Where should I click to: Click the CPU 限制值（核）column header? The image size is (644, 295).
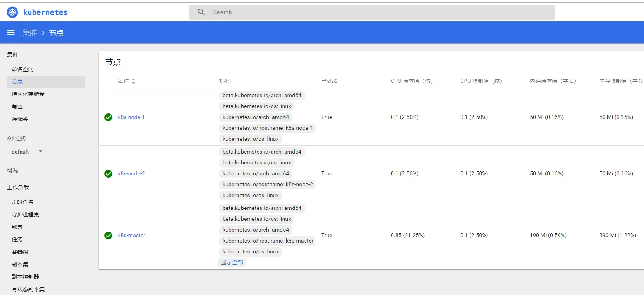tap(481, 81)
